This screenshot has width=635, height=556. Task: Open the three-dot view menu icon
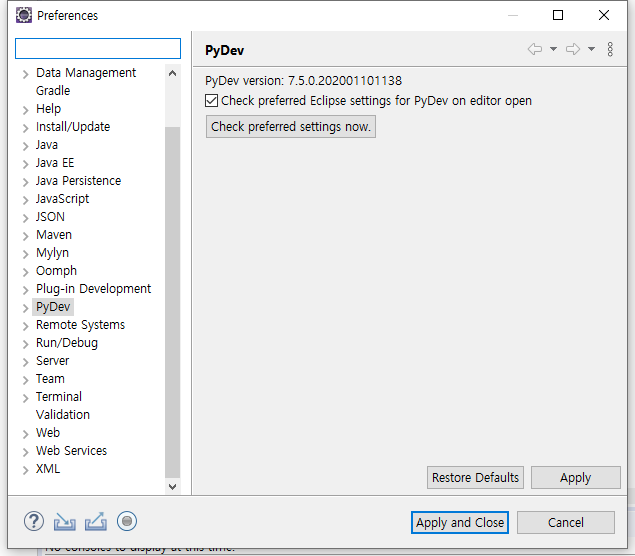(x=610, y=49)
